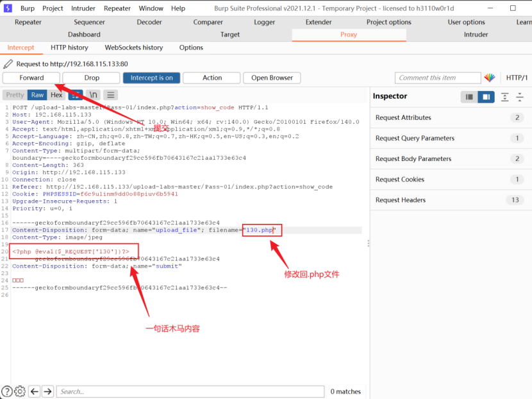The height and width of the screenshot is (399, 532).
Task: Switch to the Comparer tab
Action: 208,22
